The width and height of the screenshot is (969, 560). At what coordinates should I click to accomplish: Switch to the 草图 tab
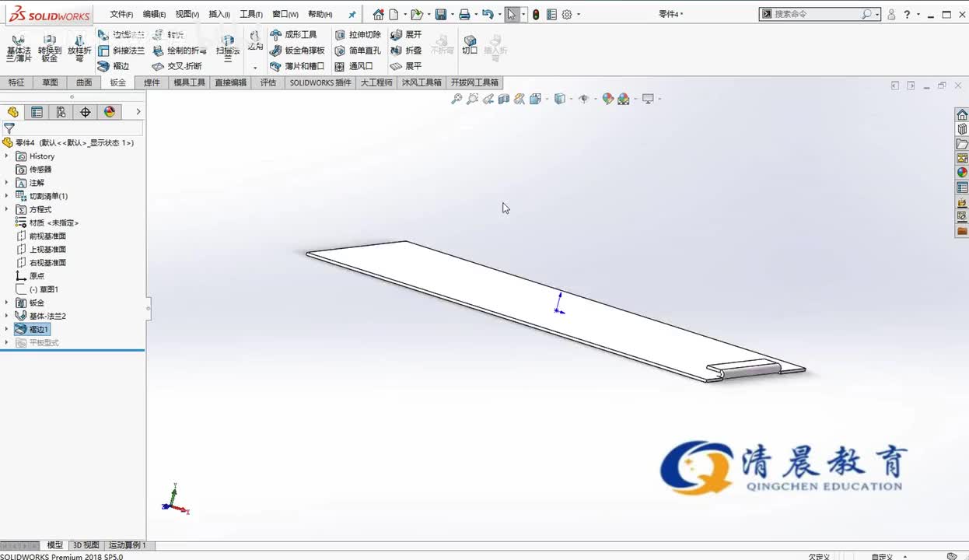click(50, 82)
